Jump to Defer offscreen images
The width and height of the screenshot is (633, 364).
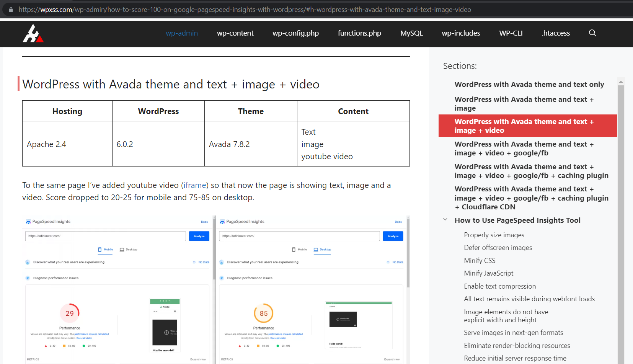pos(498,248)
